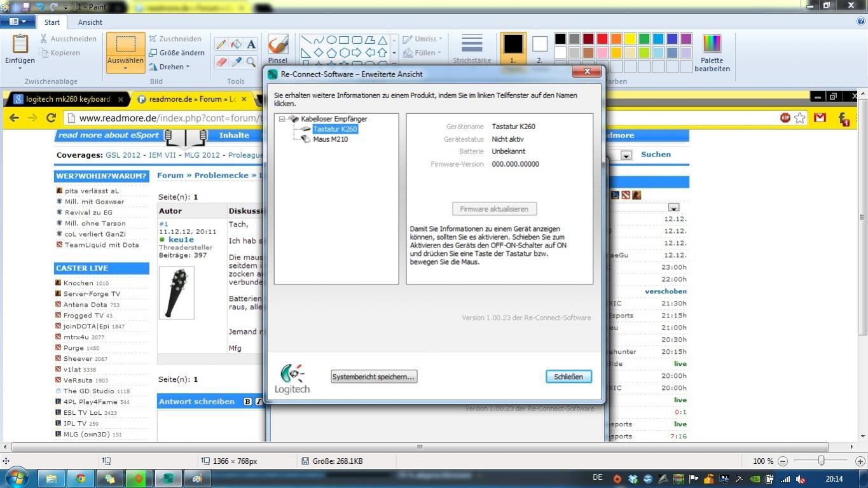The width and height of the screenshot is (868, 488).
Task: Select the Fill bucket tool
Action: click(236, 44)
